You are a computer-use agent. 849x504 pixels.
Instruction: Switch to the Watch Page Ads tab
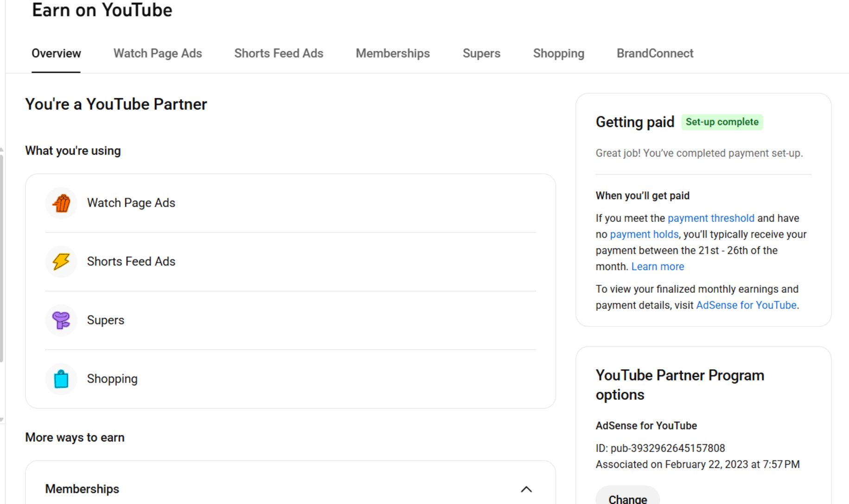click(158, 53)
